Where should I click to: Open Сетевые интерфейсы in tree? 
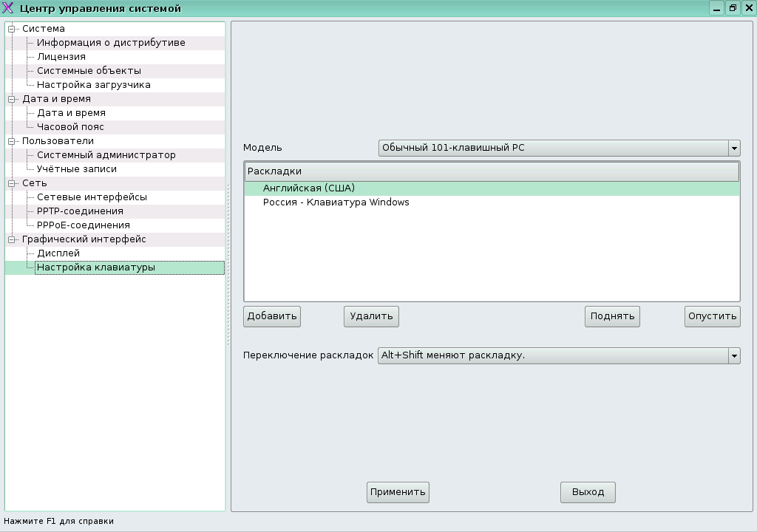tap(92, 197)
